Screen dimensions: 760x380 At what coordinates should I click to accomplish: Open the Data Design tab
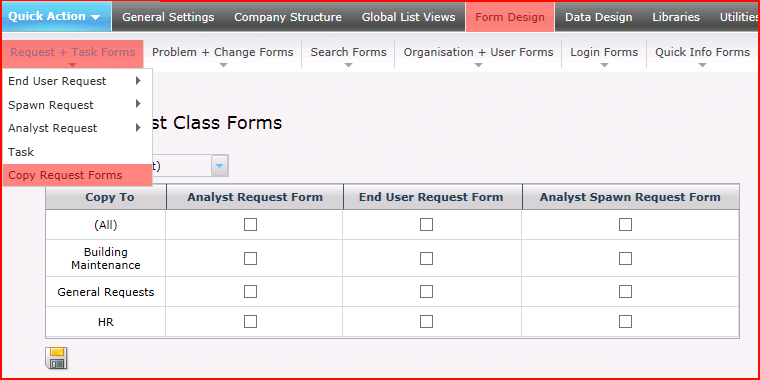[x=599, y=17]
